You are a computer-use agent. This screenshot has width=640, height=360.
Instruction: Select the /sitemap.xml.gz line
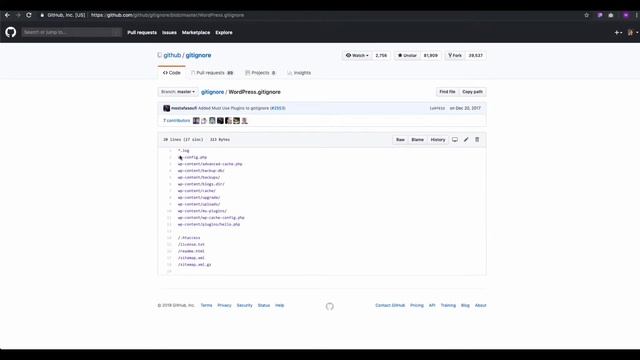pyautogui.click(x=194, y=265)
